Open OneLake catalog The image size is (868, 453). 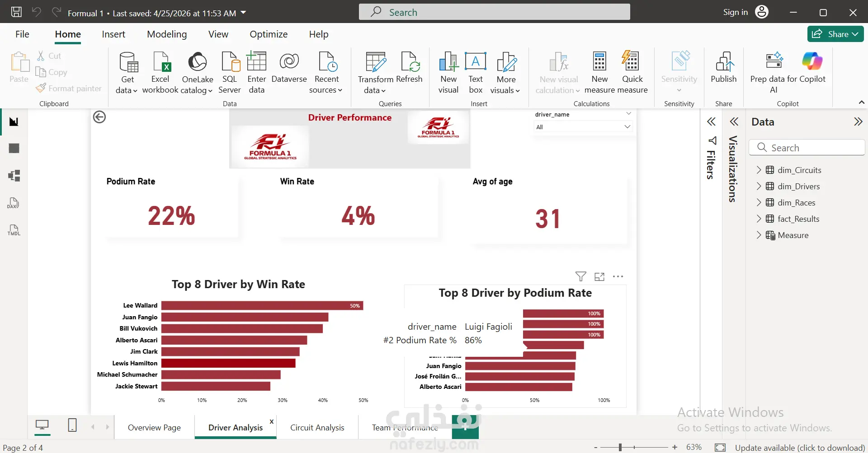click(x=197, y=72)
